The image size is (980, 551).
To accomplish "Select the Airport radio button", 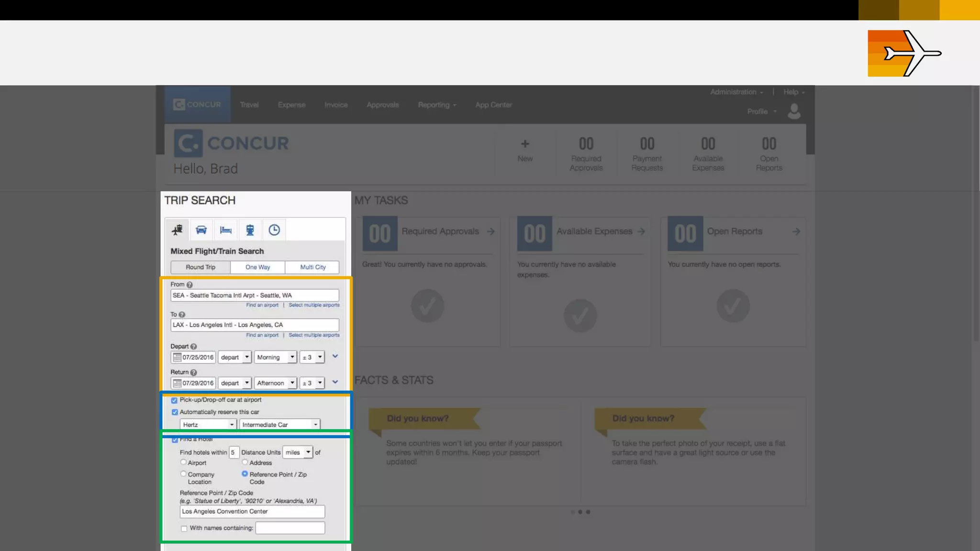I will (x=183, y=462).
